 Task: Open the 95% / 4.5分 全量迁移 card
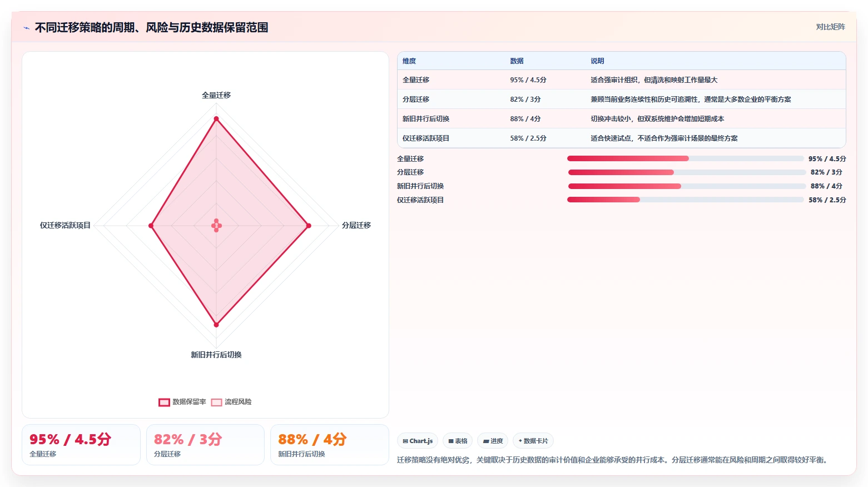coord(81,445)
